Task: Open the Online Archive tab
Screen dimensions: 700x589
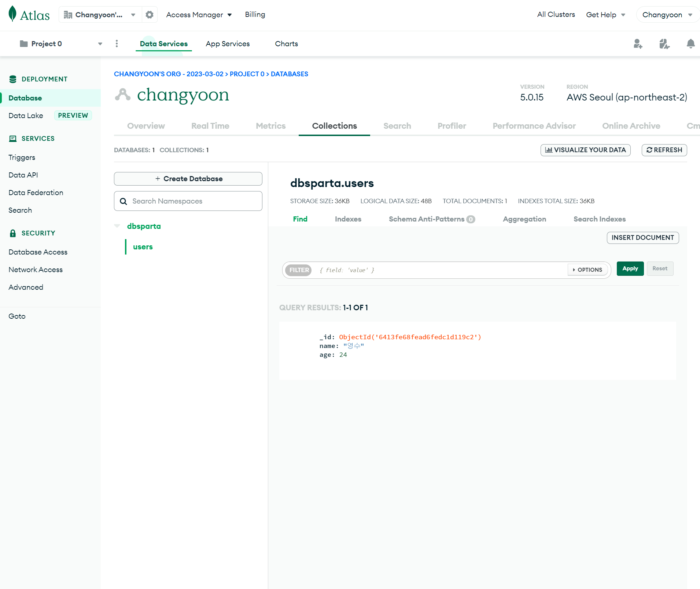Action: [x=631, y=126]
